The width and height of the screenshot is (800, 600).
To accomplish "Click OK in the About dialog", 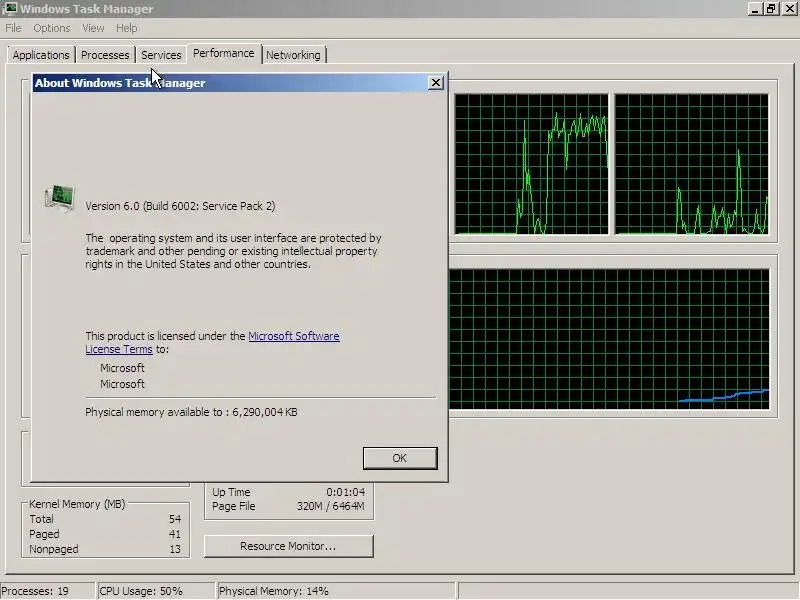I will (400, 458).
